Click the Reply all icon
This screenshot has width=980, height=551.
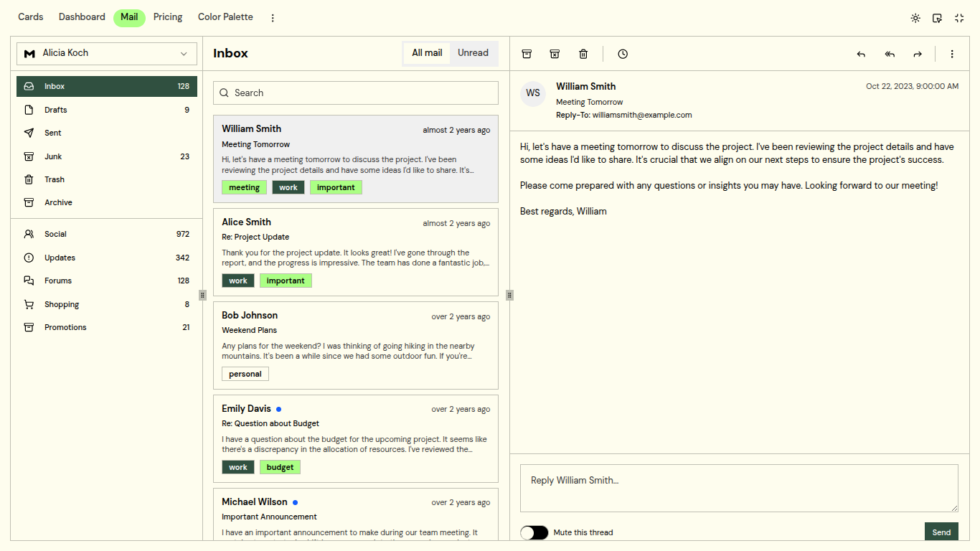pos(890,54)
